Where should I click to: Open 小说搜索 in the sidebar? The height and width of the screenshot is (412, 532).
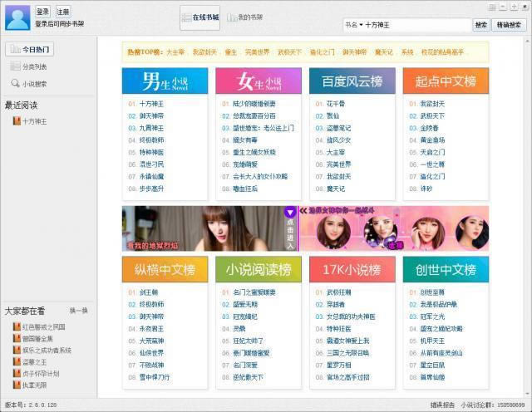[29, 83]
